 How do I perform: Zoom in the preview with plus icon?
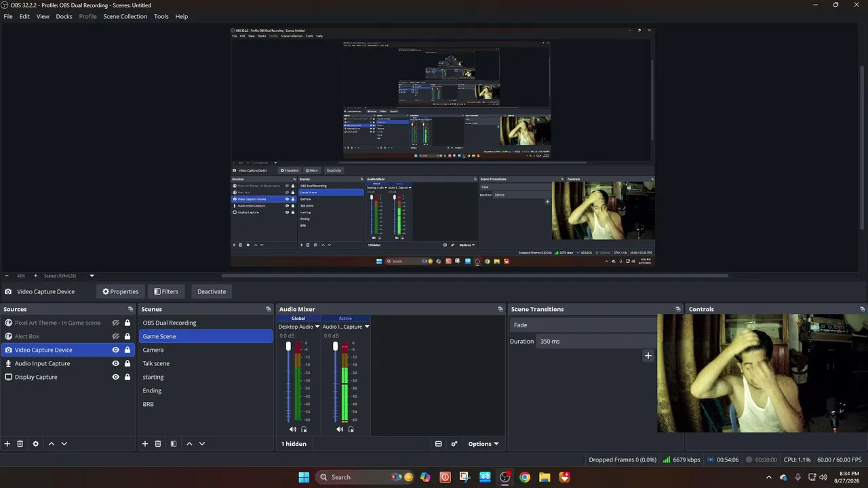point(36,276)
